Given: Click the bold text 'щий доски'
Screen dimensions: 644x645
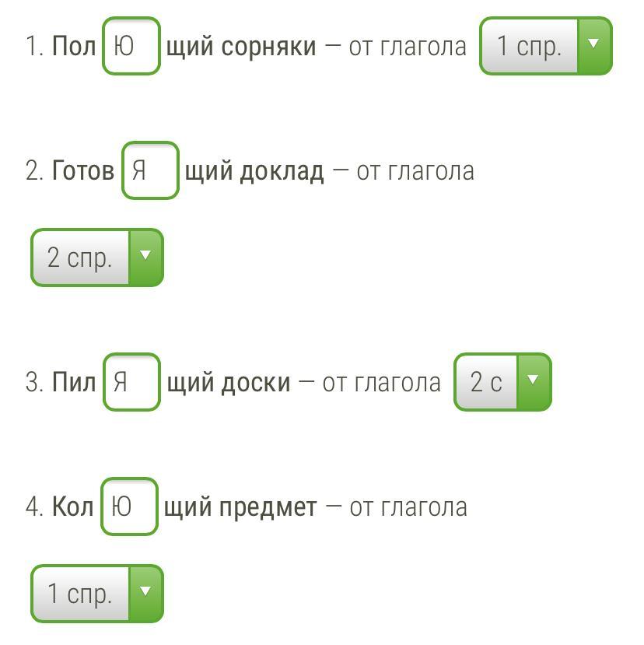Looking at the screenshot, I should [x=228, y=383].
